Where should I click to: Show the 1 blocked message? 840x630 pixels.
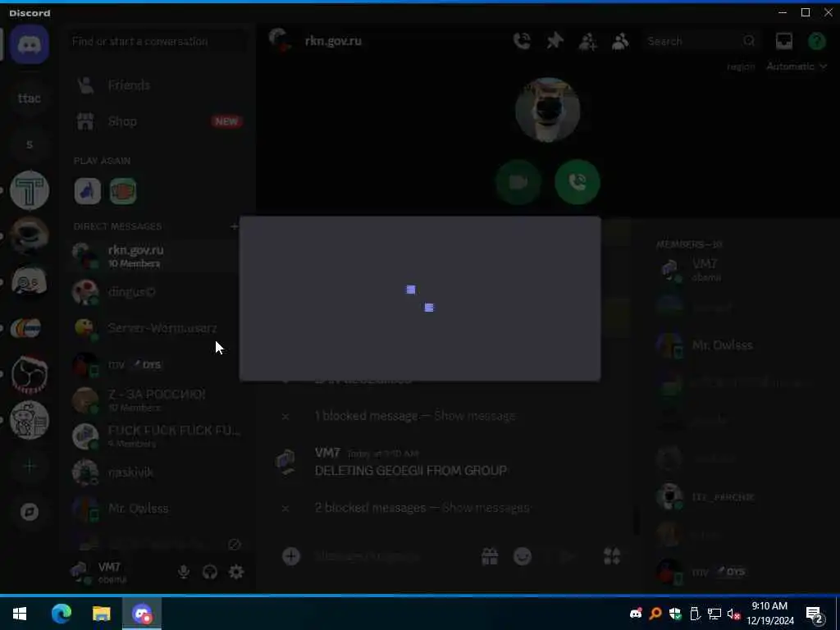pyautogui.click(x=475, y=416)
